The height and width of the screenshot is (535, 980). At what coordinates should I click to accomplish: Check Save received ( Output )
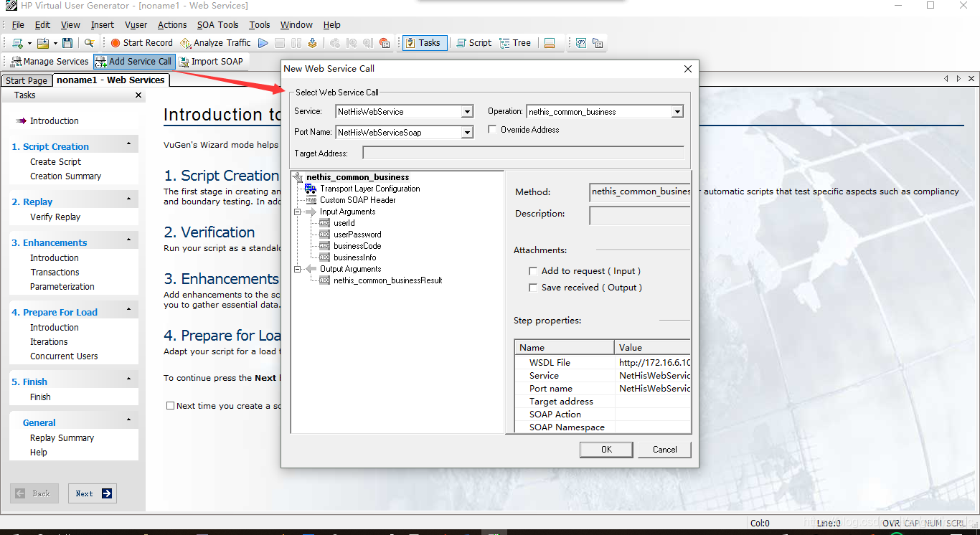(532, 288)
